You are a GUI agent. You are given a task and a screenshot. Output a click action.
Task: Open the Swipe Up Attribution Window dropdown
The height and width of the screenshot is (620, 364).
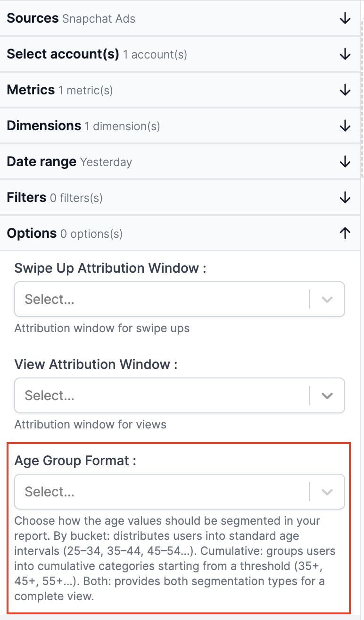(160, 300)
